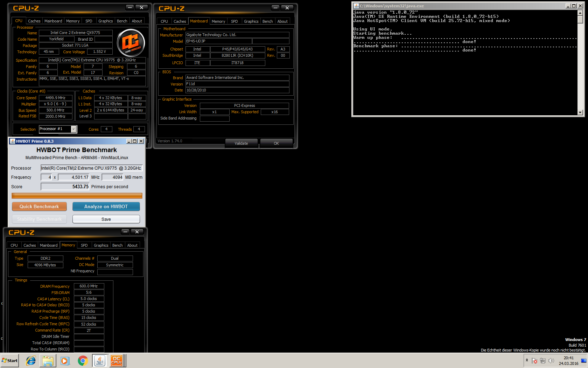The height and width of the screenshot is (368, 588).
Task: Open Graphics tab in bottom CPU-Z Memory window
Action: [101, 245]
